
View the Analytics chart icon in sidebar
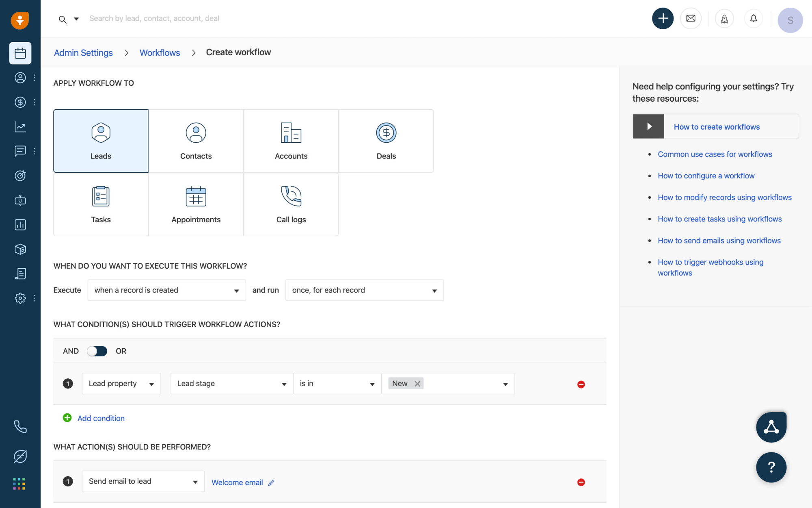[x=20, y=126]
